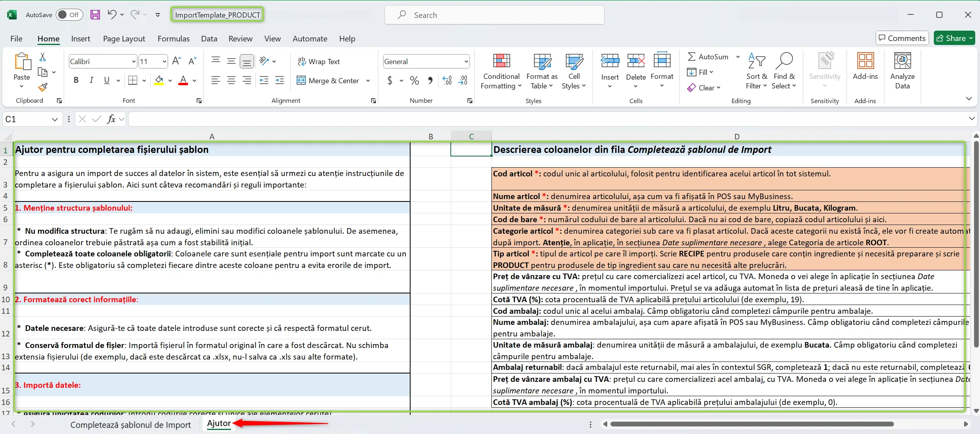Image resolution: width=980 pixels, height=434 pixels.
Task: Toggle Italic formatting
Action: click(91, 80)
